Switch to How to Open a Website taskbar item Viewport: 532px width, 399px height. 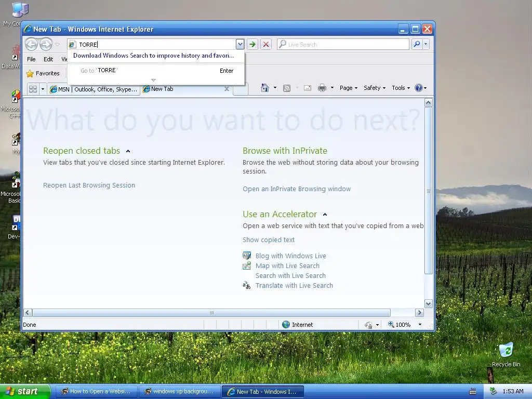(96, 392)
